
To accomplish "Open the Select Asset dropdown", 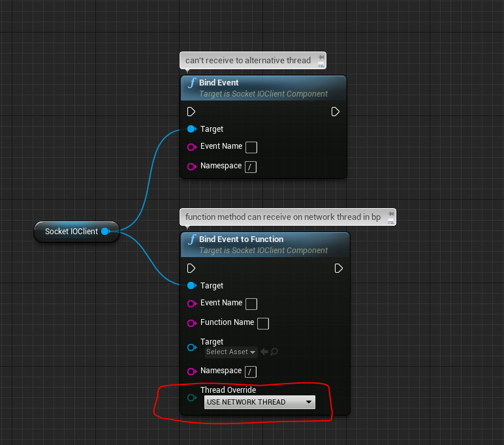I will coord(230,352).
